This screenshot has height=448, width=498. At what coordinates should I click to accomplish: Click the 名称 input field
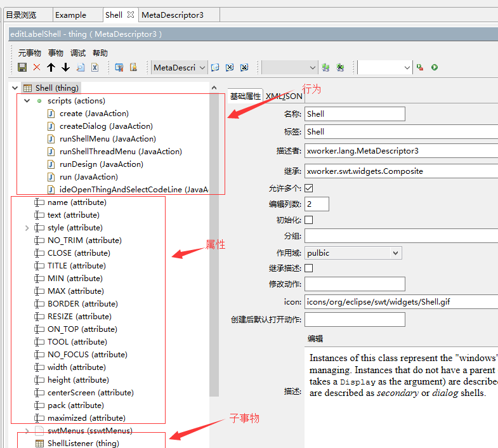[x=355, y=114]
